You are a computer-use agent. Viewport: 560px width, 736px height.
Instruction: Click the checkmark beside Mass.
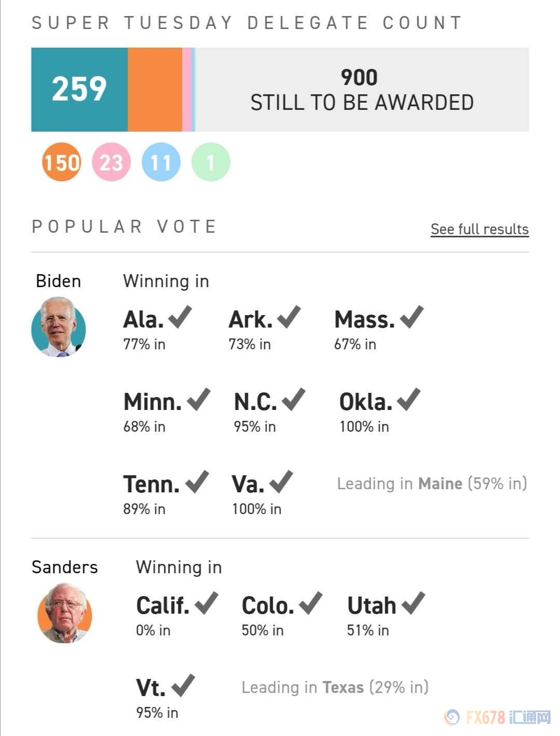pyautogui.click(x=412, y=317)
